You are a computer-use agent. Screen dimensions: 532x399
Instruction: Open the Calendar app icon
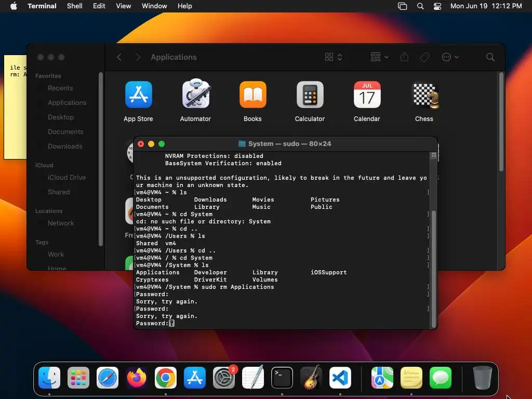point(367,95)
